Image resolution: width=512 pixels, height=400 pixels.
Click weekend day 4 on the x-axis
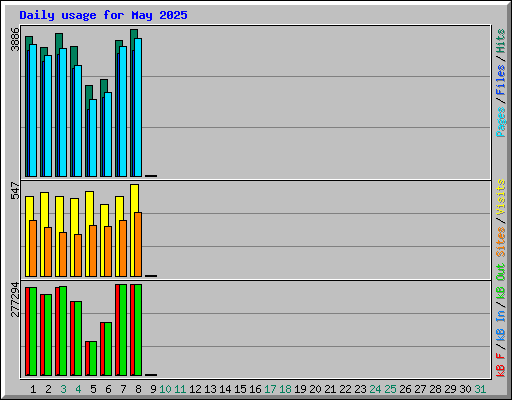click(x=78, y=389)
